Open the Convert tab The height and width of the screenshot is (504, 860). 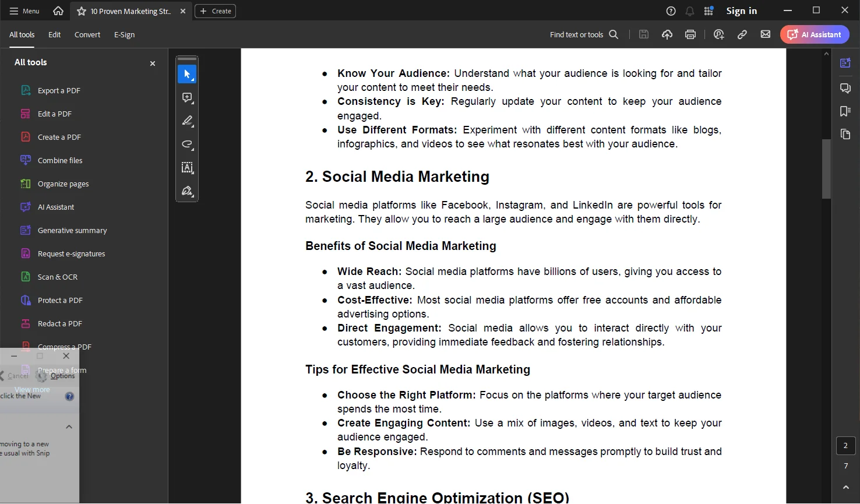(x=87, y=35)
